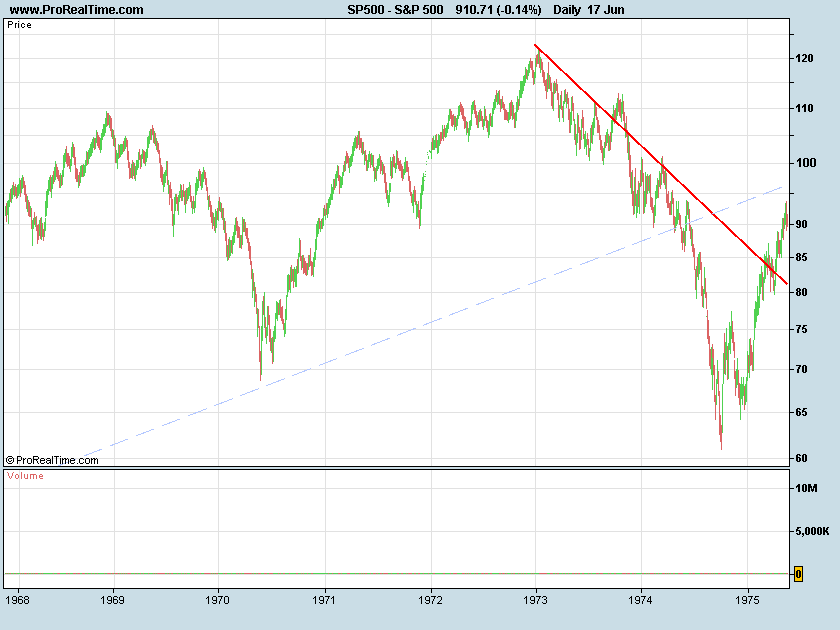This screenshot has height=630, width=840.
Task: Click the 100 price axis label
Action: (x=806, y=163)
